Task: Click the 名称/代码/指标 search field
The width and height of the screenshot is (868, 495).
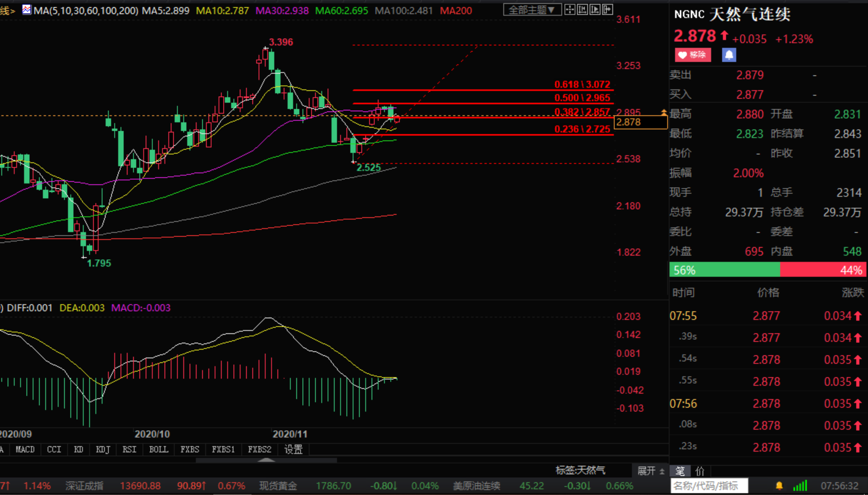Action: (x=709, y=486)
